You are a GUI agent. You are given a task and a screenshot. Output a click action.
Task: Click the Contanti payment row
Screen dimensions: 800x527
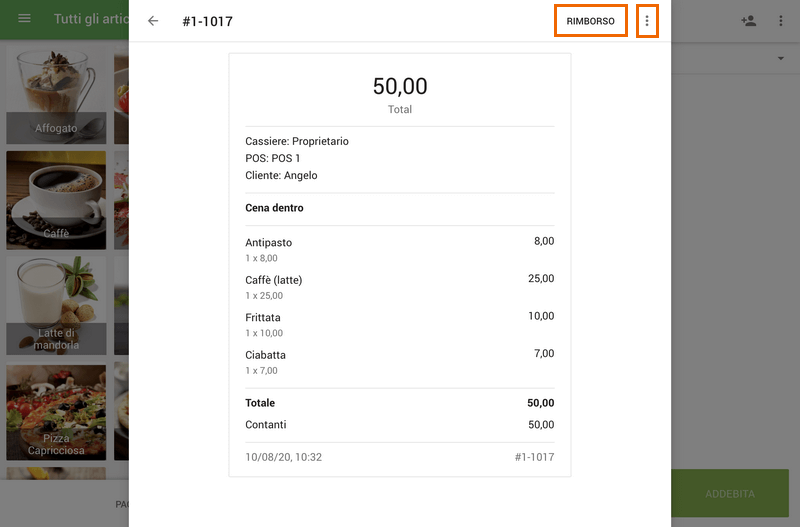point(399,425)
